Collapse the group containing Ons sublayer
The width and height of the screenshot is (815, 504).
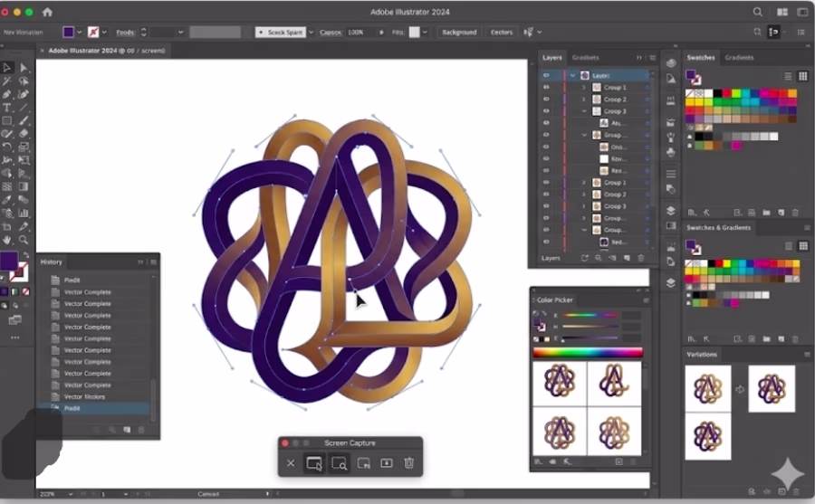click(x=584, y=135)
